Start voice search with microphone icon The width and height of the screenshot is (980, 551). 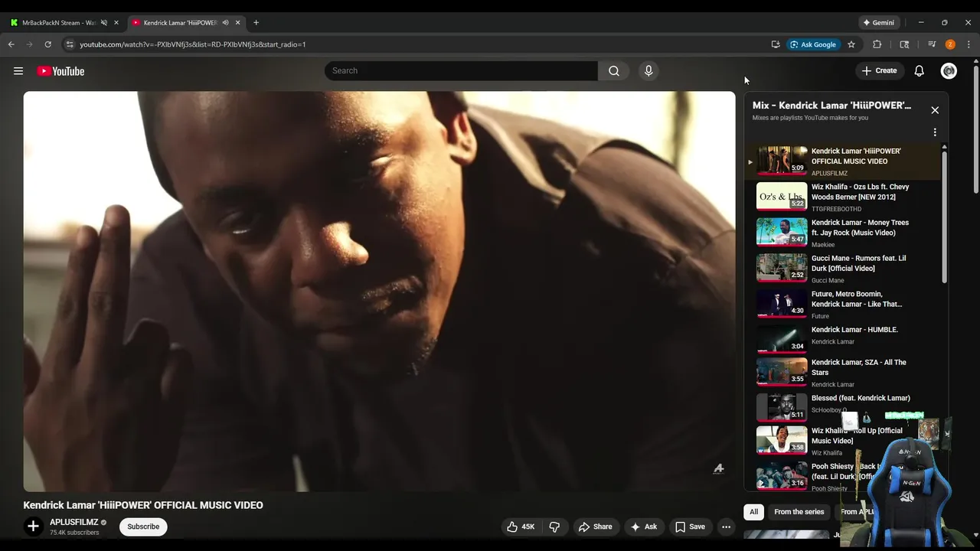[648, 71]
